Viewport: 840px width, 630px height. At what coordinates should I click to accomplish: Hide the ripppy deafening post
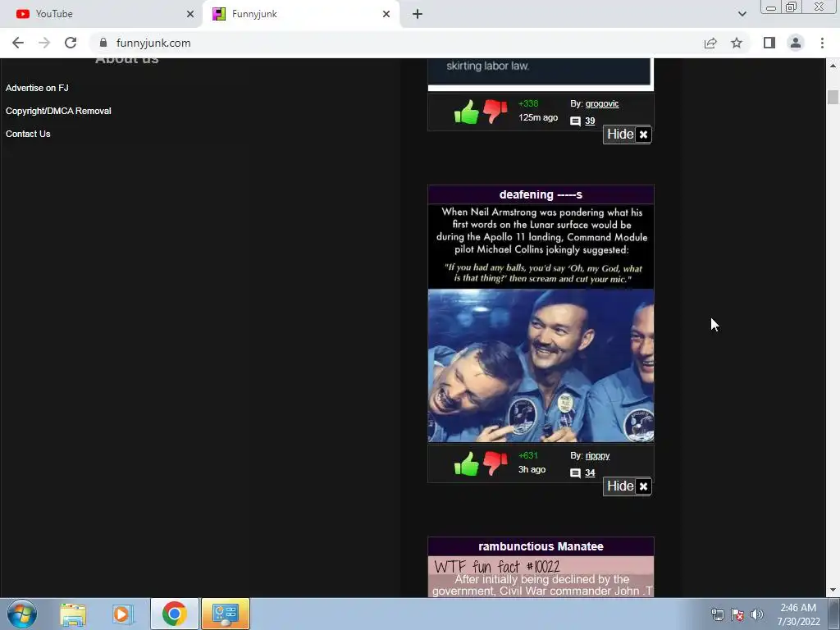click(x=628, y=486)
